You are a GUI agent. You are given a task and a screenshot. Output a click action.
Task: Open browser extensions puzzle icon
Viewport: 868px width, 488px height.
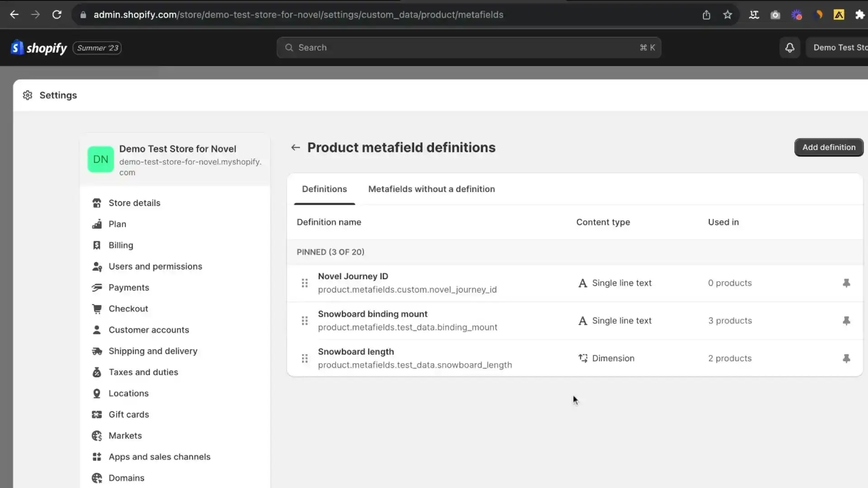860,15
